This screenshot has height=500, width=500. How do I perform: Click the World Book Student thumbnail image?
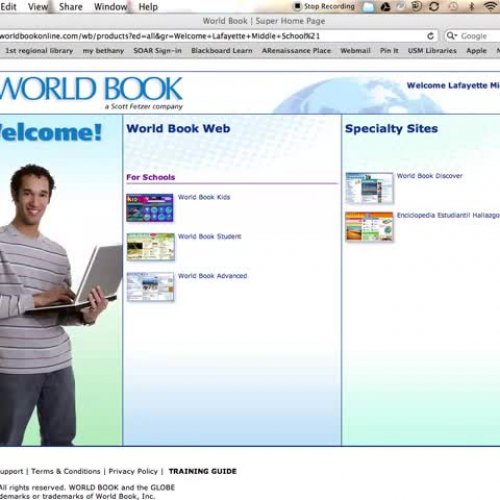[x=151, y=247]
